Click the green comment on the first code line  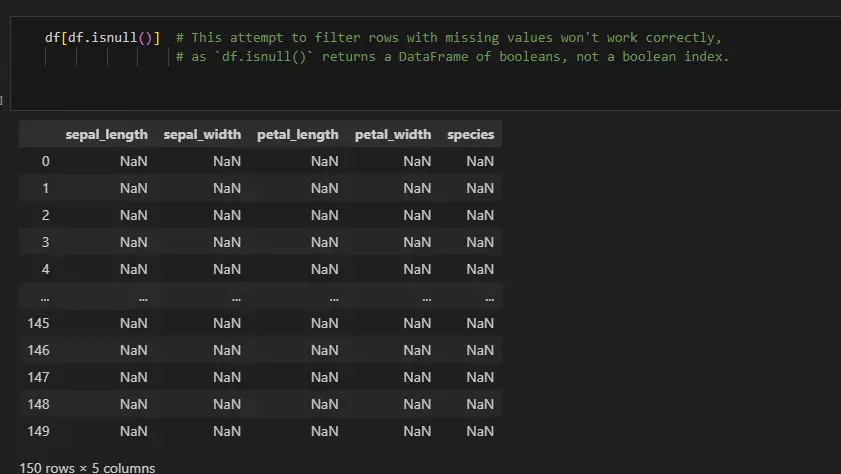448,38
